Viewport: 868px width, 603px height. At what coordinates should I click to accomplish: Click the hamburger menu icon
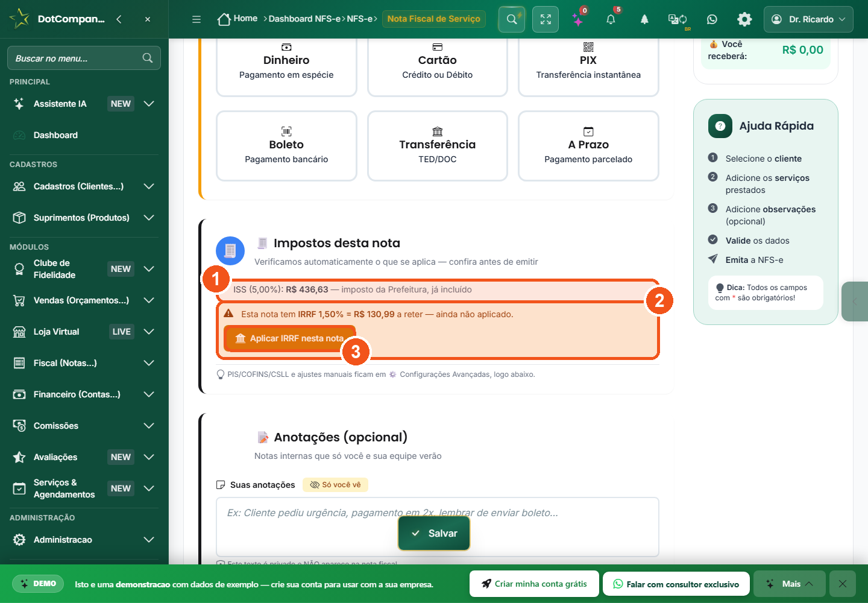(197, 19)
